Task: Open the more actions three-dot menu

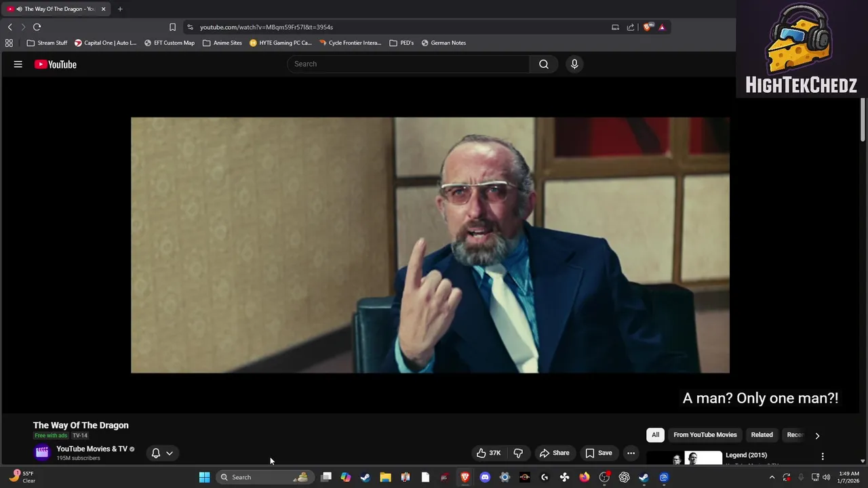Action: pyautogui.click(x=631, y=453)
